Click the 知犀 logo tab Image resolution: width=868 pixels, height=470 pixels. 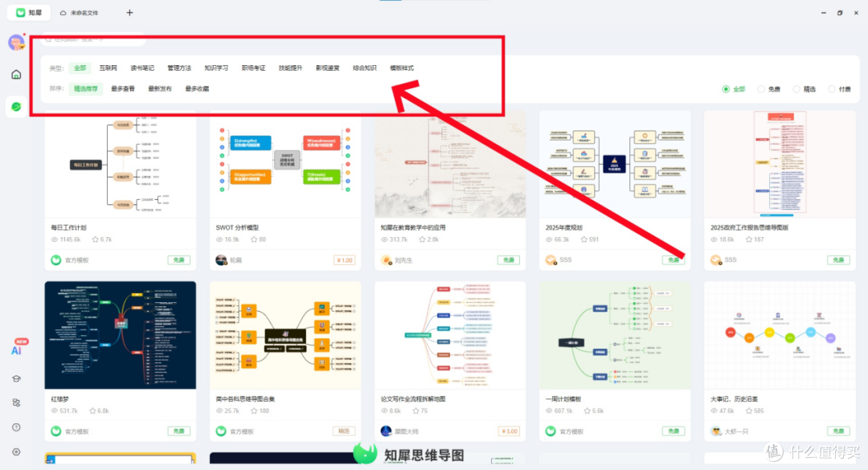pyautogui.click(x=29, y=13)
